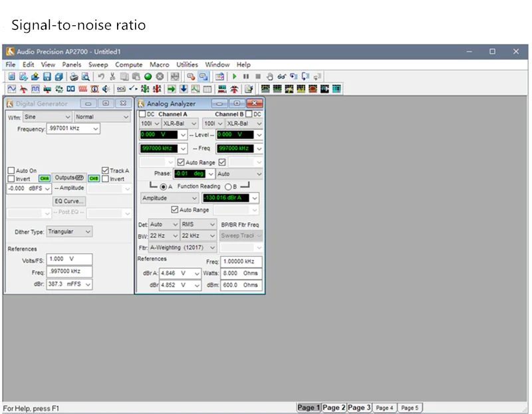Check Channel A DC coupling checkbox

[x=142, y=114]
